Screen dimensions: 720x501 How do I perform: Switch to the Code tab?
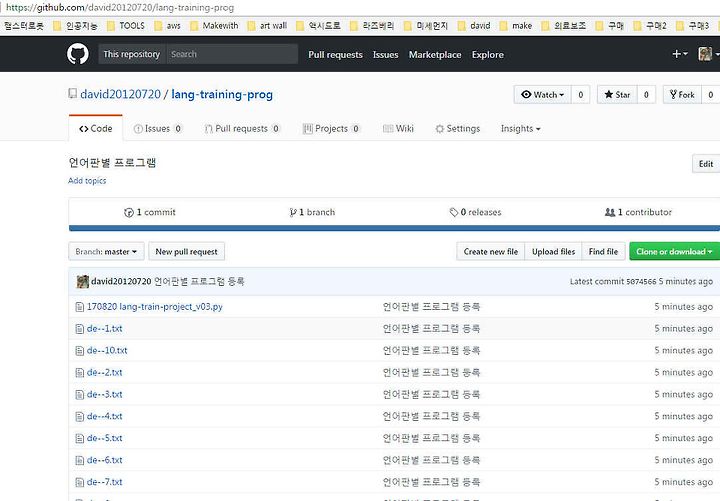tap(96, 129)
